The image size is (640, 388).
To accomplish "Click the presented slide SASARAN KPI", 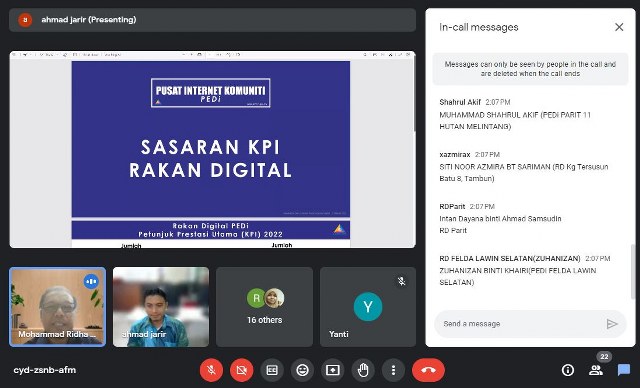I will coord(211,139).
